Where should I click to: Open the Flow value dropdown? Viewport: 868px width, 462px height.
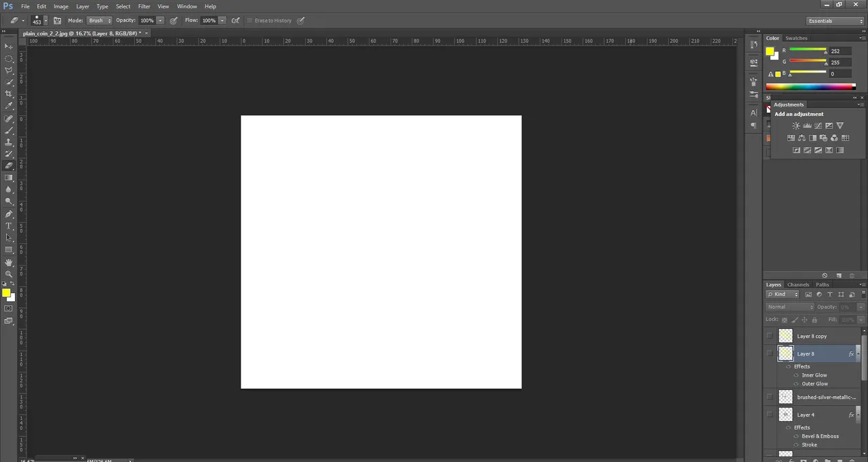pos(222,20)
